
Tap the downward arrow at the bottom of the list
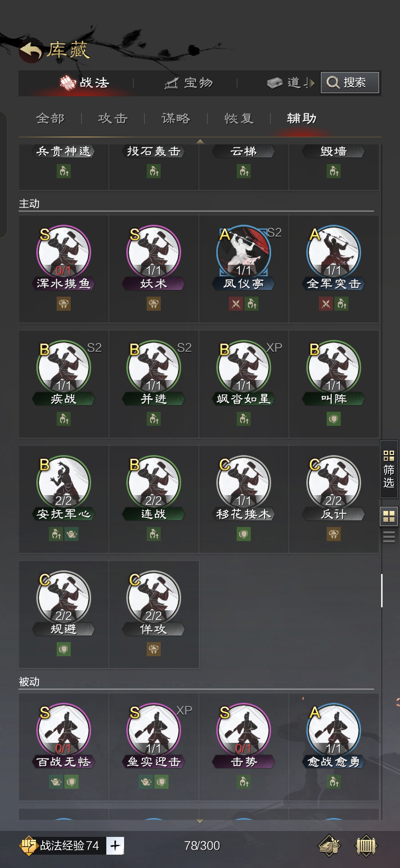200,821
